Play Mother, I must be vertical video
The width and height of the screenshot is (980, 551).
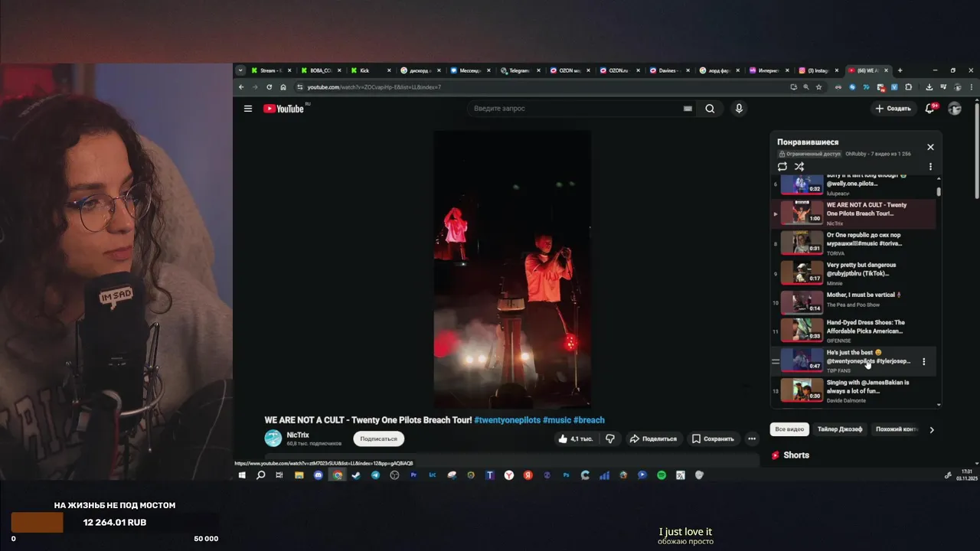tap(854, 302)
